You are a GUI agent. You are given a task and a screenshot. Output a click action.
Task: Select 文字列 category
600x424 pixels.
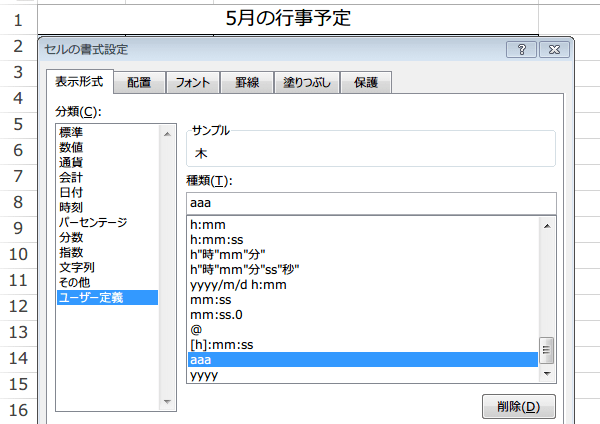(108, 267)
